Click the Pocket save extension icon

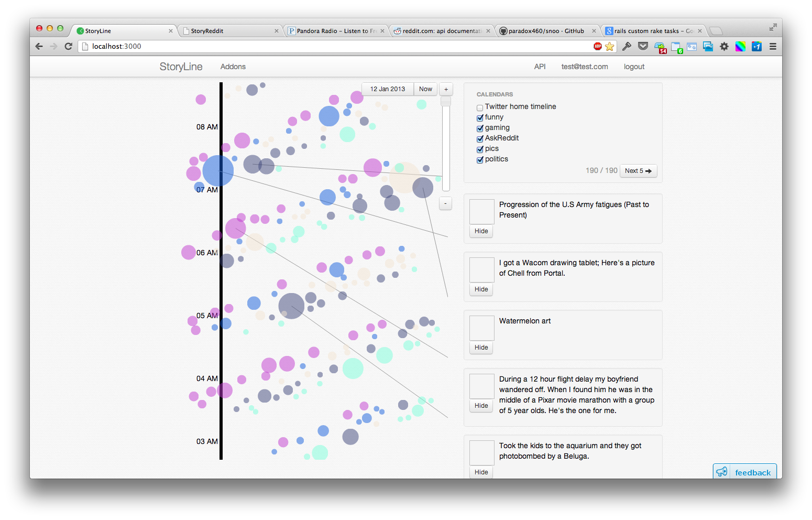(x=643, y=46)
